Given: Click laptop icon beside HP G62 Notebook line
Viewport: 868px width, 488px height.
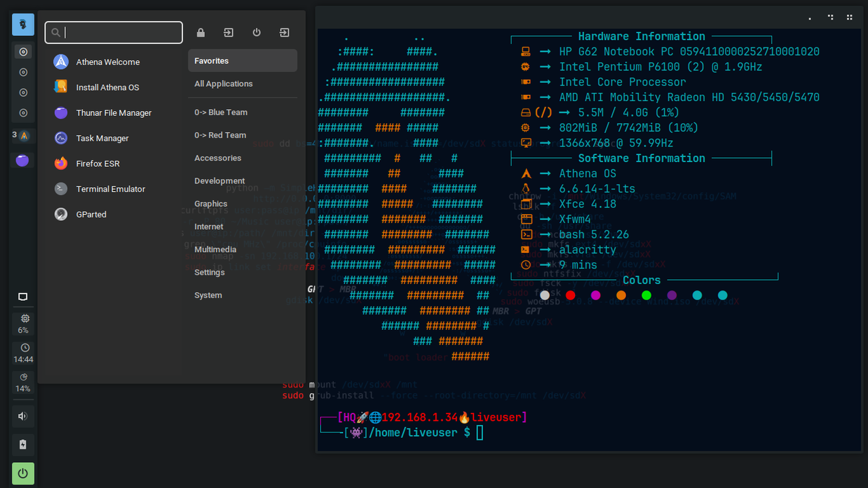Looking at the screenshot, I should click(x=525, y=52).
